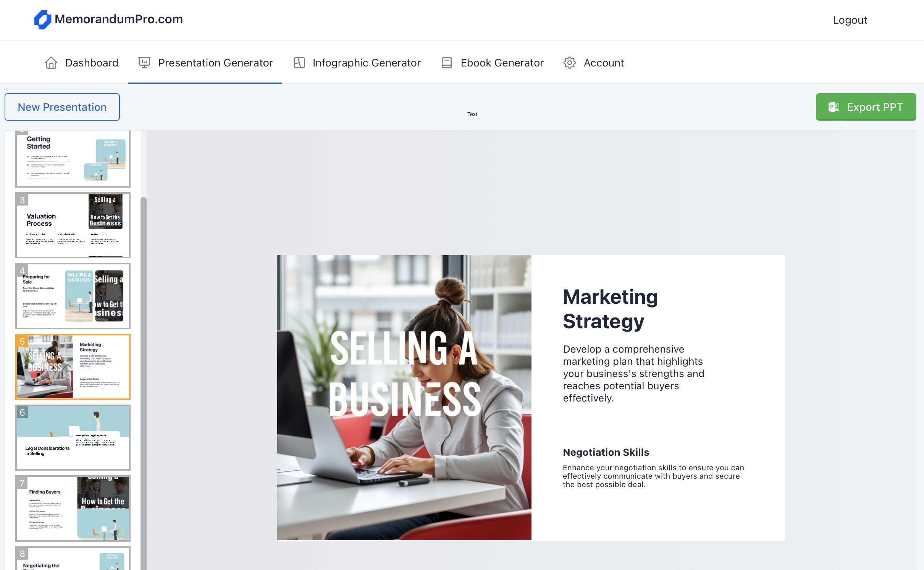The image size is (924, 570).
Task: Click the PowerPoint icon in Export PPT
Action: 834,107
